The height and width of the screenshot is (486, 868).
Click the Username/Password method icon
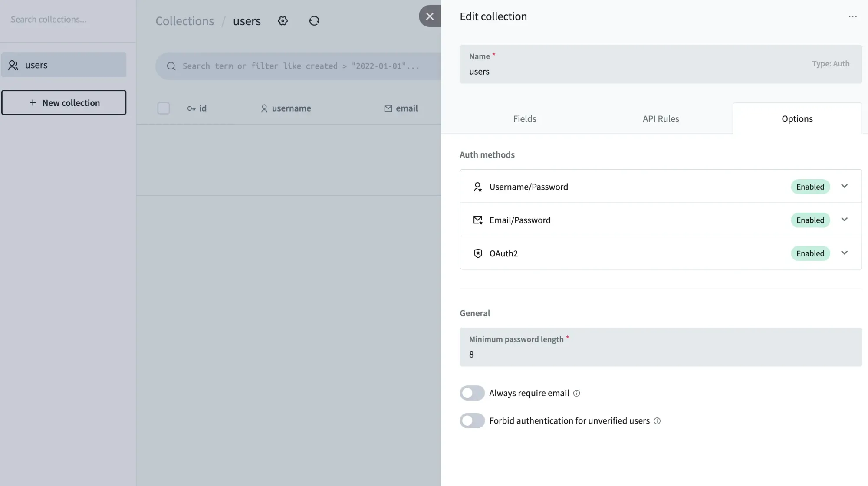pyautogui.click(x=478, y=187)
